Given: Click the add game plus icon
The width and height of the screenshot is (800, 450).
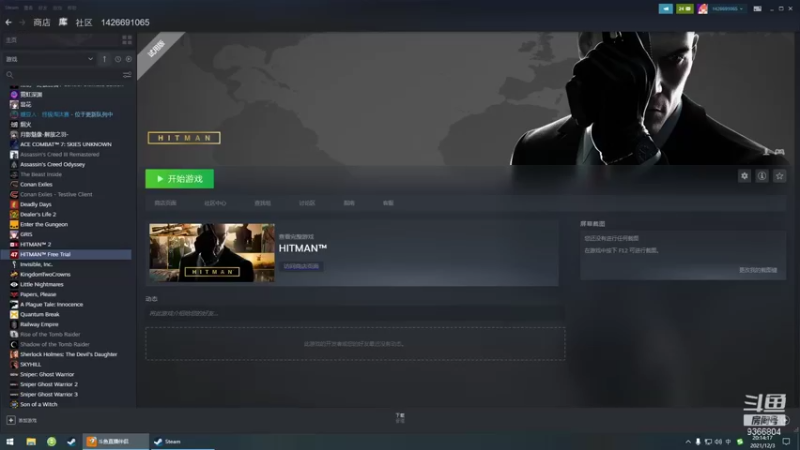Looking at the screenshot, I should click(11, 420).
